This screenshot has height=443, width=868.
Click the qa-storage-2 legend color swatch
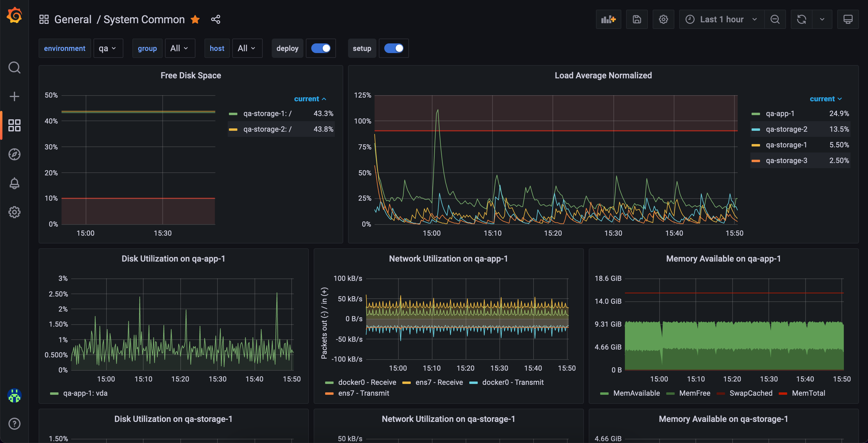pyautogui.click(x=756, y=130)
